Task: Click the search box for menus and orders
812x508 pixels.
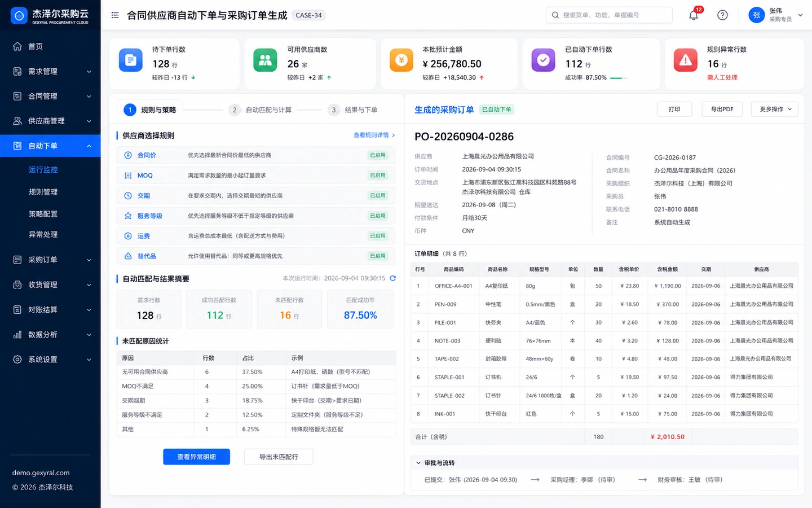Action: click(x=609, y=15)
